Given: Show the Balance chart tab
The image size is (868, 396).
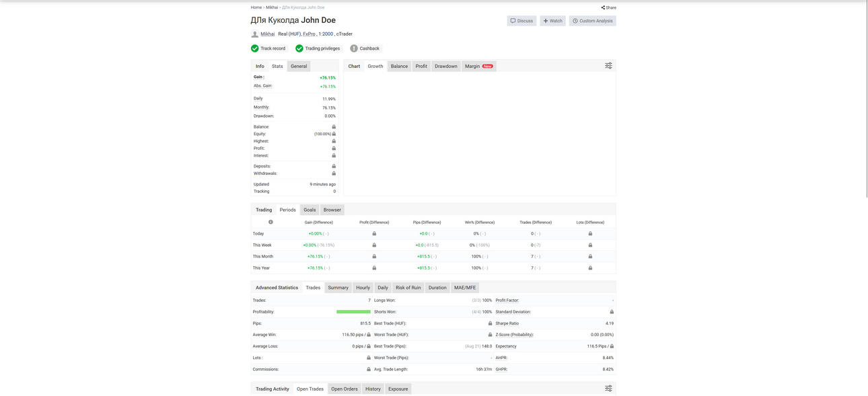Looking at the screenshot, I should (x=400, y=67).
